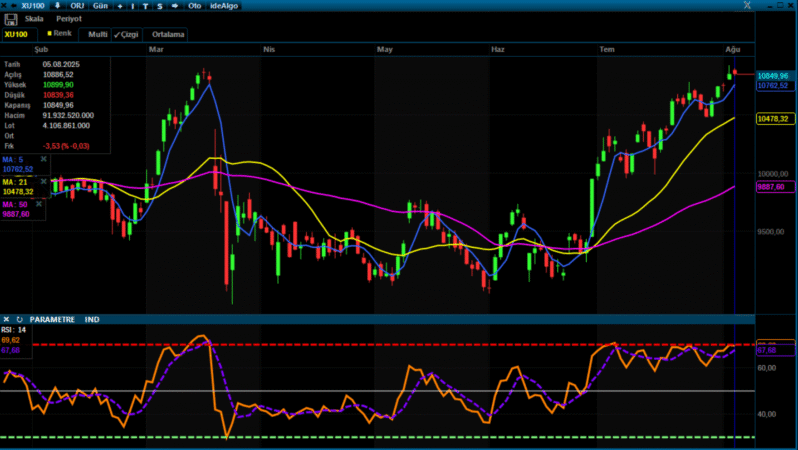Click the 10000,00 price axis label
The width and height of the screenshot is (798, 450).
(x=773, y=174)
